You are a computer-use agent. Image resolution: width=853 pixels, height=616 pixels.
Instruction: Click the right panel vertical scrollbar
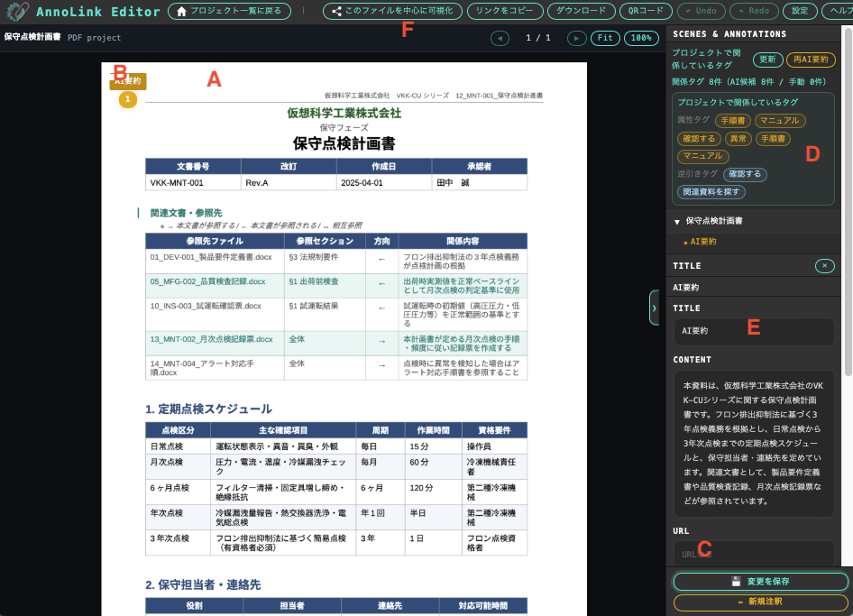coord(848,201)
